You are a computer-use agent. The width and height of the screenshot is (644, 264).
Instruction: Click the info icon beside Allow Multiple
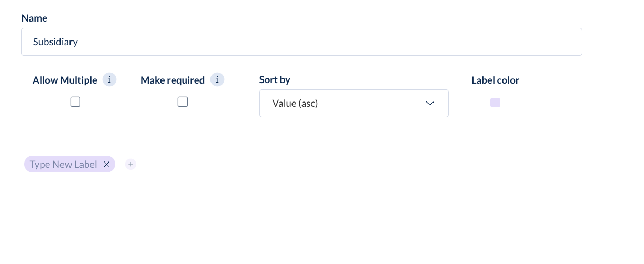click(x=109, y=80)
